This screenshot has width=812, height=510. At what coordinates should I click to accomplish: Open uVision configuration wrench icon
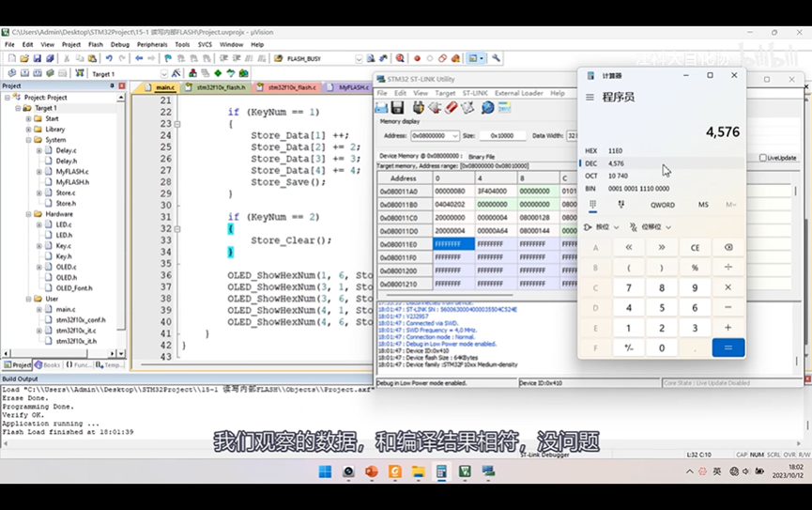496,58
